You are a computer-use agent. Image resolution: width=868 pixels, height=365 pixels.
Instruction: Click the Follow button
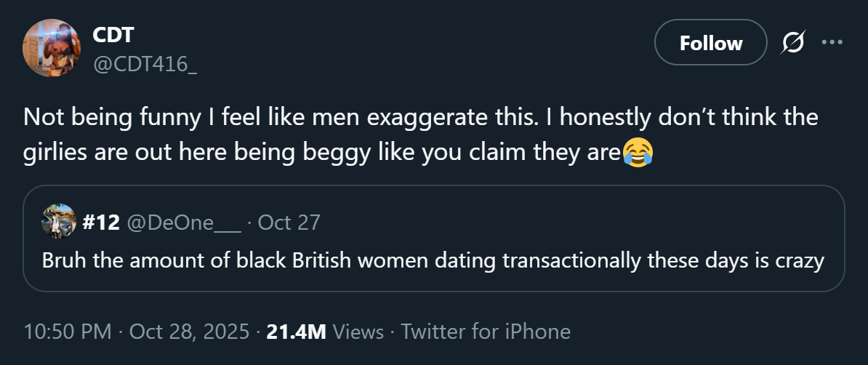[711, 43]
